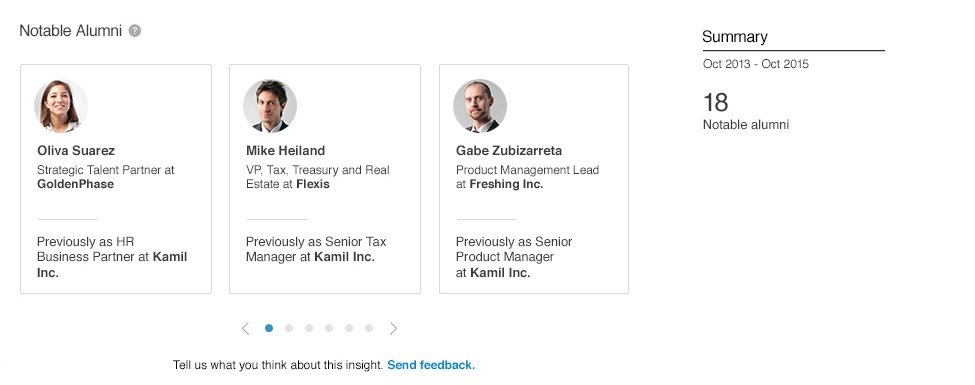The height and width of the screenshot is (385, 975).
Task: Open Oliva Suarez name link
Action: point(76,151)
